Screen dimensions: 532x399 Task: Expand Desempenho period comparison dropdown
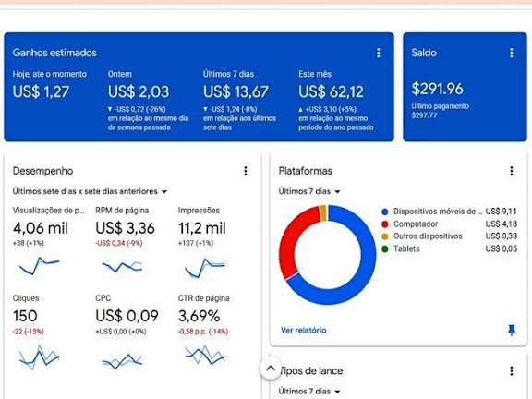(91, 191)
